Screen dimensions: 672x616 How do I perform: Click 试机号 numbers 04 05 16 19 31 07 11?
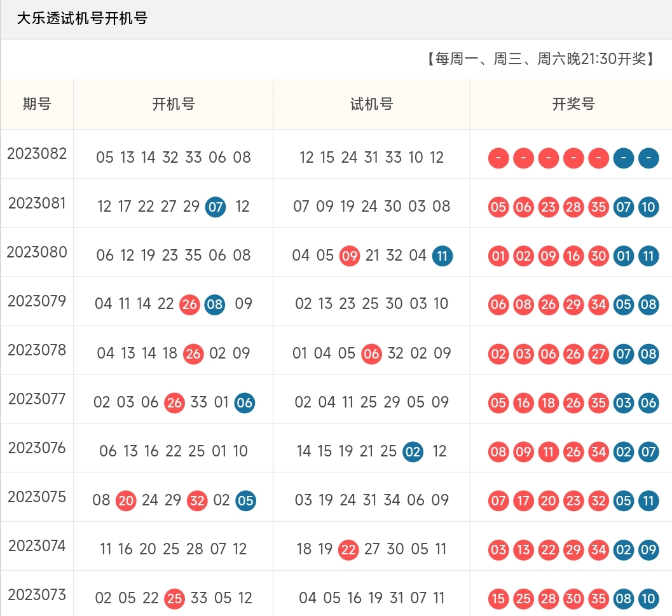pos(371,598)
